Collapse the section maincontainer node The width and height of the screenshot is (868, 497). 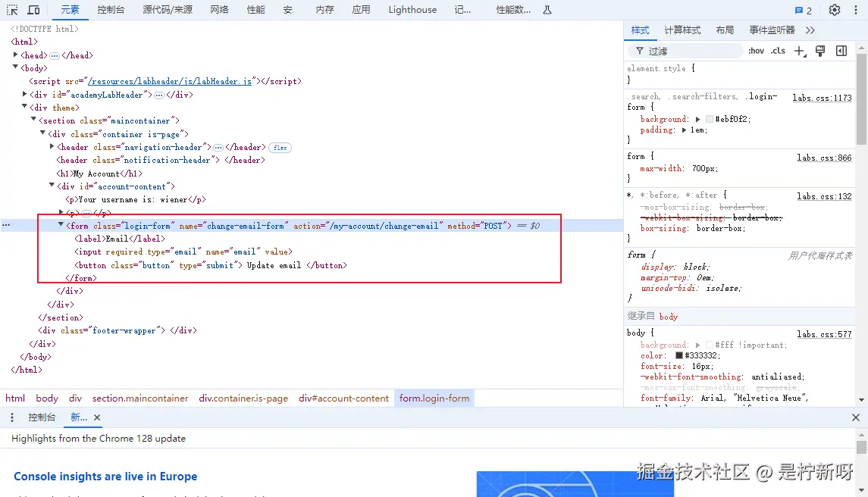click(33, 120)
